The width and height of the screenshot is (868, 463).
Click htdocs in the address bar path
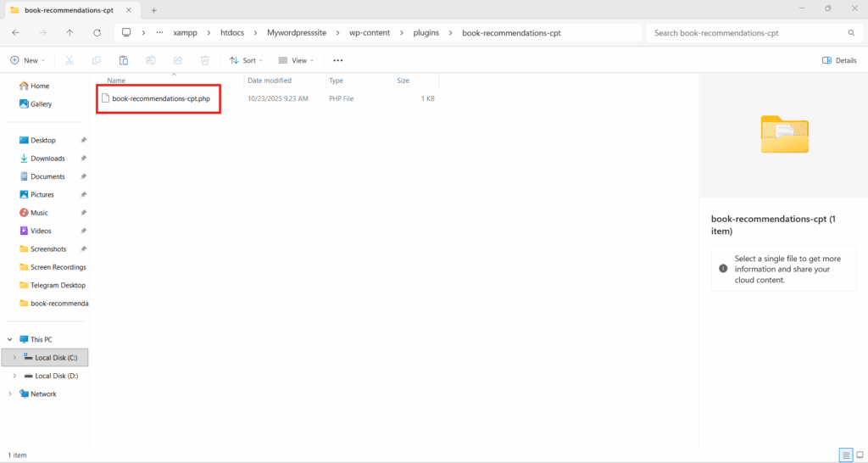232,33
